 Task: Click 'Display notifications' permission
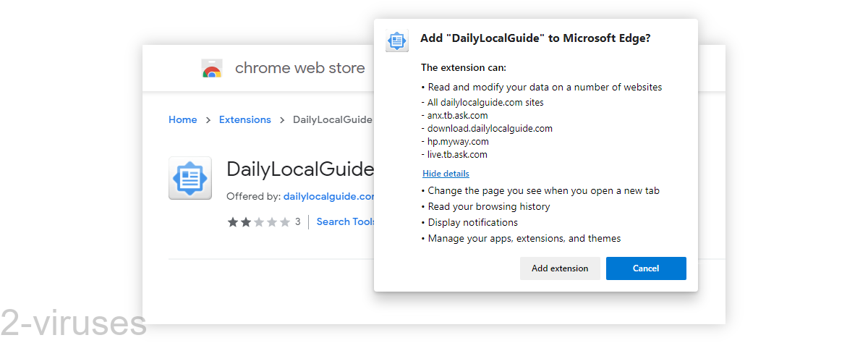tap(469, 223)
